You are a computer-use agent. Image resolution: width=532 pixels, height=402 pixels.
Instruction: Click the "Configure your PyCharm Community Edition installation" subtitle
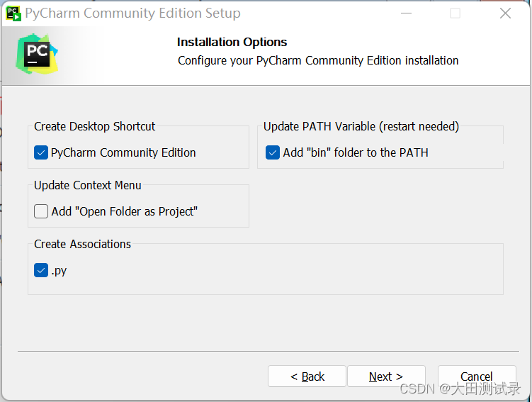coord(318,60)
